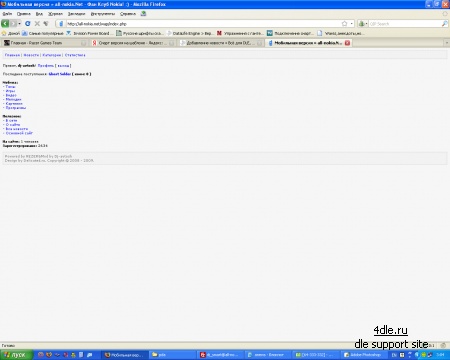Open the Закладки menu

pyautogui.click(x=77, y=14)
